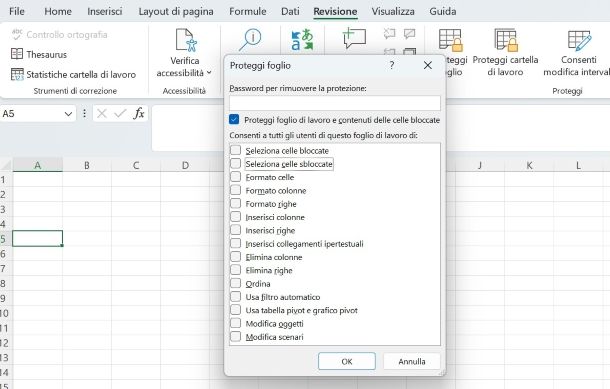Click inside the formula bar input area
The width and height of the screenshot is (610, 389).
click(x=188, y=128)
